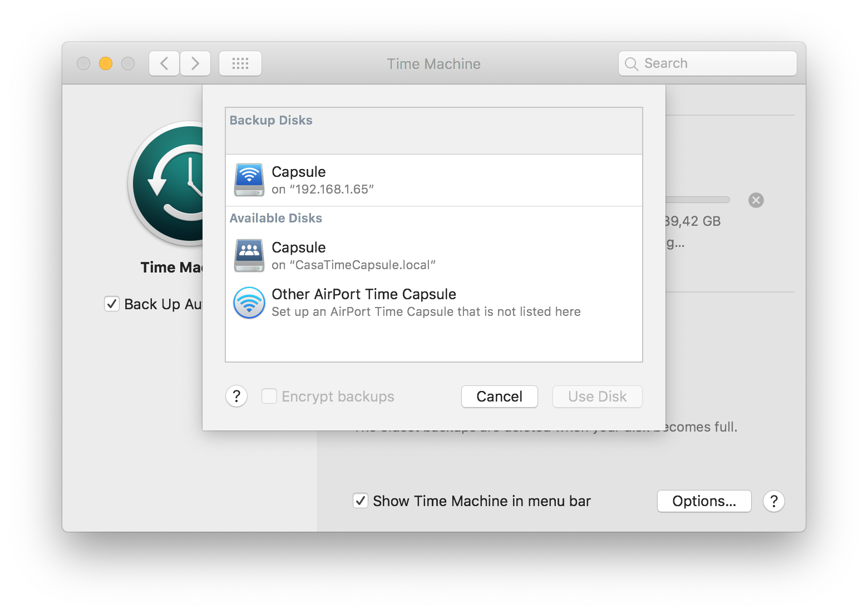
Task: Open the Options… dialog
Action: (704, 501)
